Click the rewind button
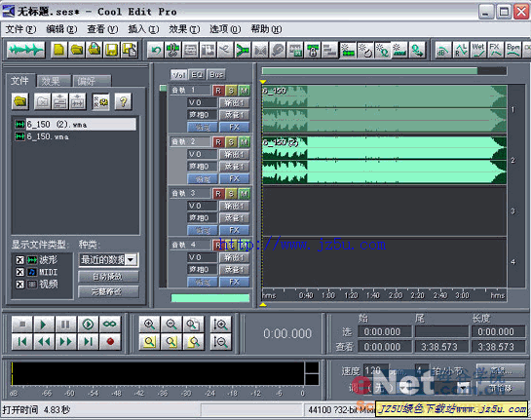 click(x=44, y=341)
